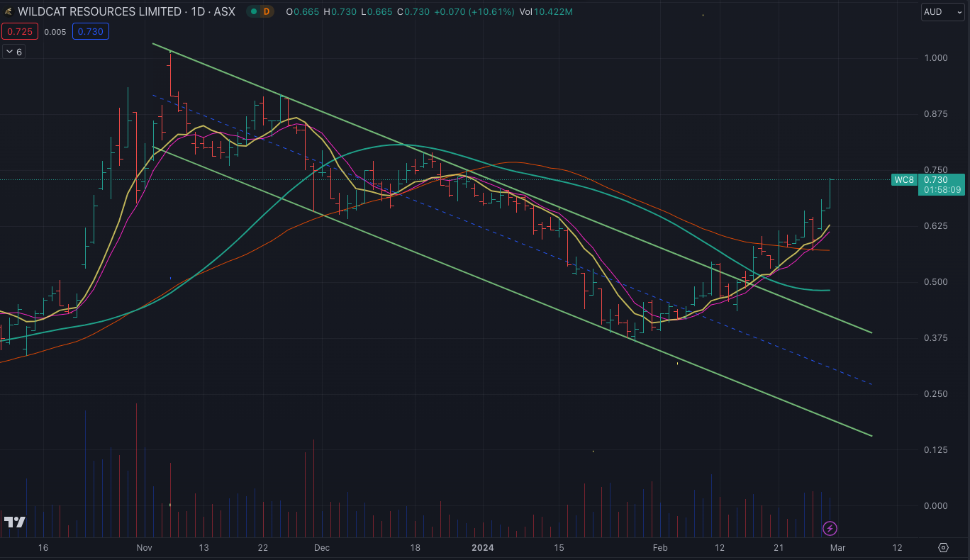Click the red 0.725 sell price button

(x=19, y=32)
